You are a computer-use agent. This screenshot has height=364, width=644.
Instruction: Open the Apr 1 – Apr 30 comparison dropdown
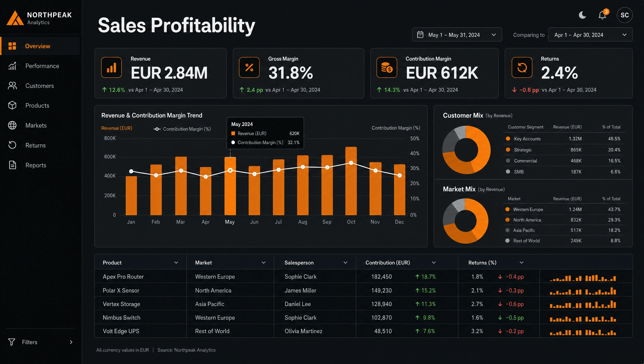590,35
